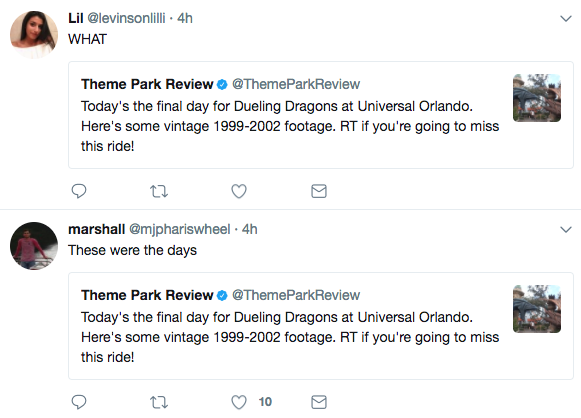
Task: Click the marshall display name
Action: click(97, 229)
